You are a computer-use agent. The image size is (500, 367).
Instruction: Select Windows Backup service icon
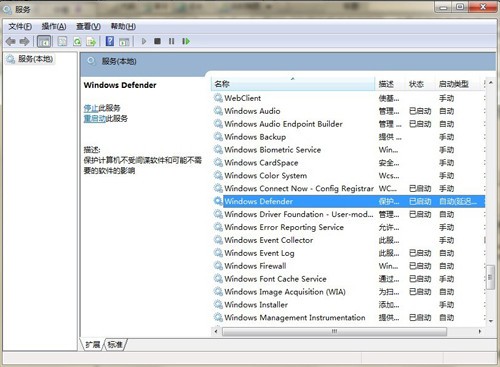tap(218, 136)
